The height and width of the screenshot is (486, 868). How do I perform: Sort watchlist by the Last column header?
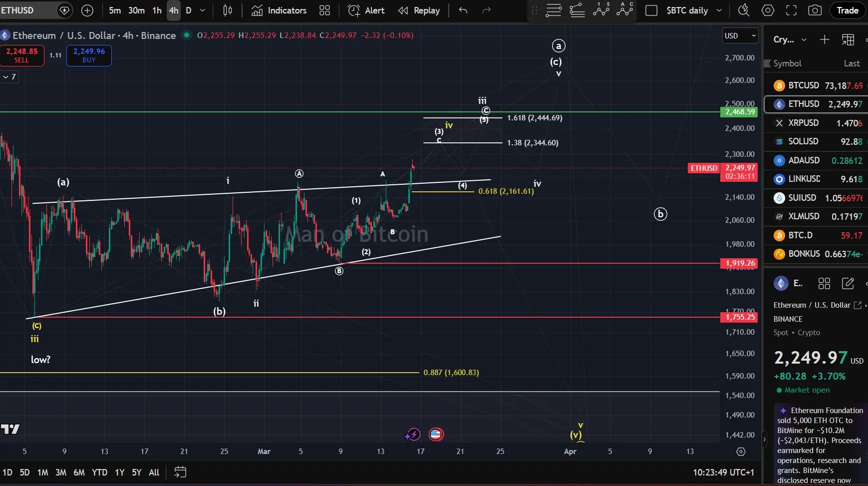pos(852,63)
